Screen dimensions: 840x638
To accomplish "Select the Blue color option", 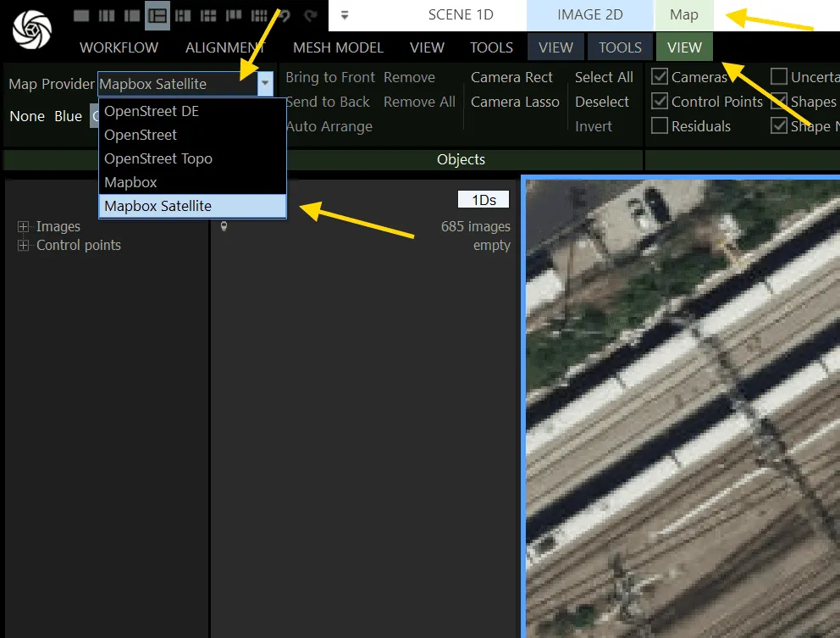I will 68,116.
